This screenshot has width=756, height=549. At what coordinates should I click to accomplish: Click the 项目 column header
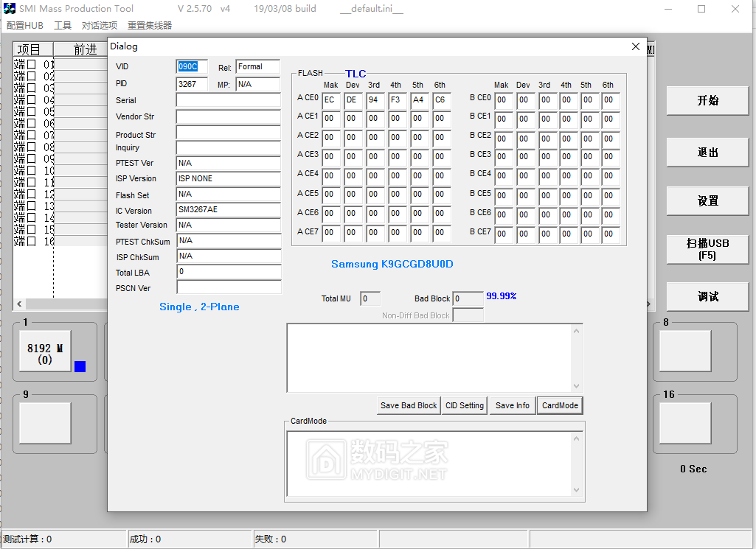[x=32, y=49]
